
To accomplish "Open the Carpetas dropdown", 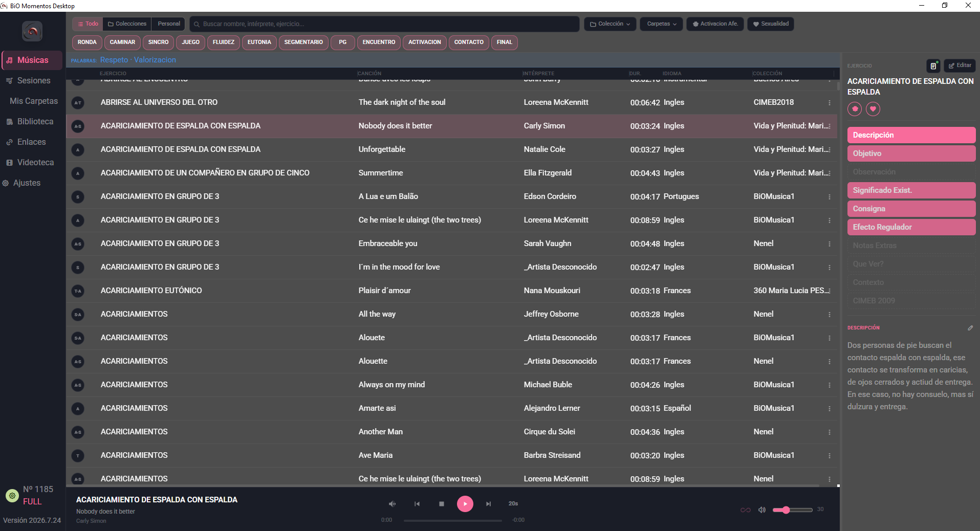I will pos(661,24).
